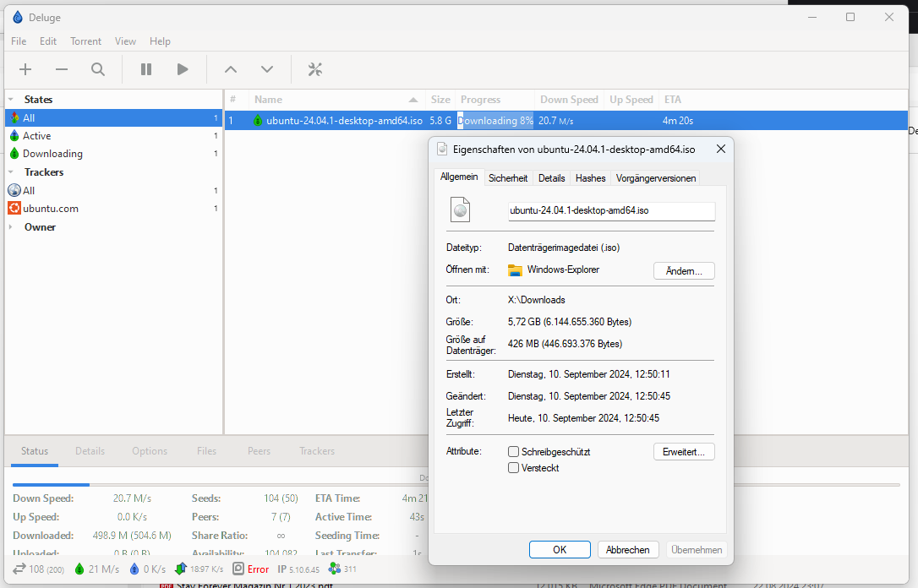
Task: Open the File menu
Action: click(19, 41)
